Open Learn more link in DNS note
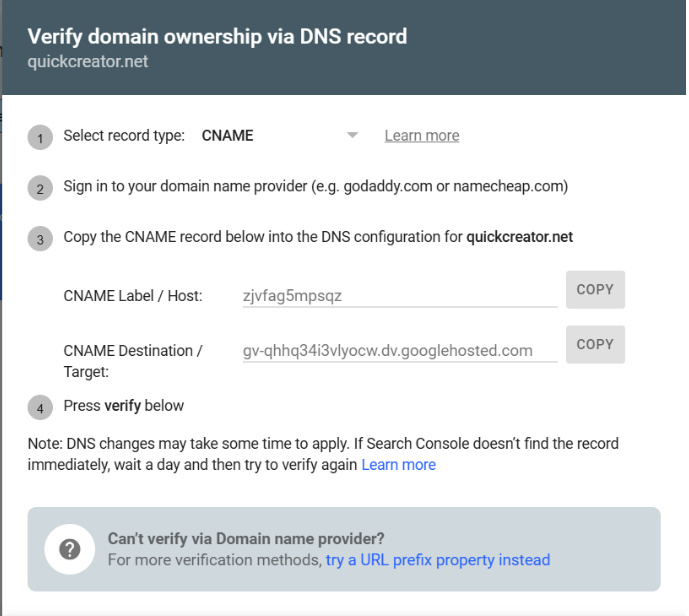Viewport: 689px width, 616px height. [x=399, y=465]
